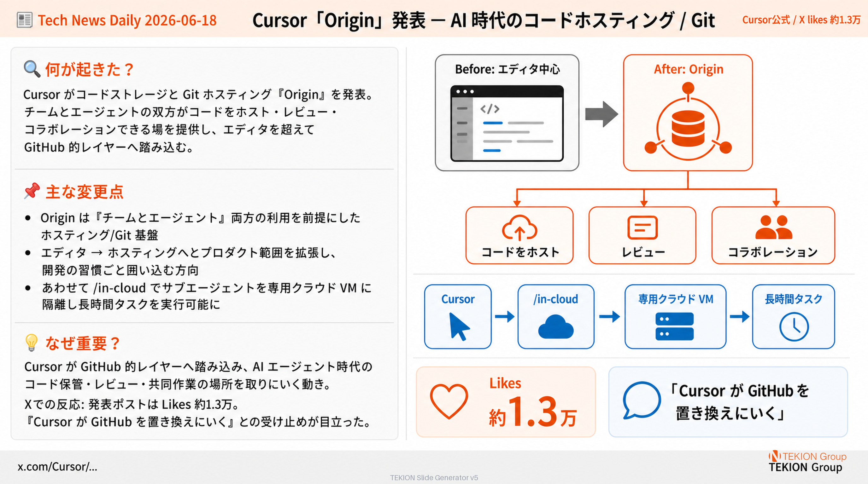Click the code editor window illustration
The height and width of the screenshot is (484, 868).
(x=507, y=124)
